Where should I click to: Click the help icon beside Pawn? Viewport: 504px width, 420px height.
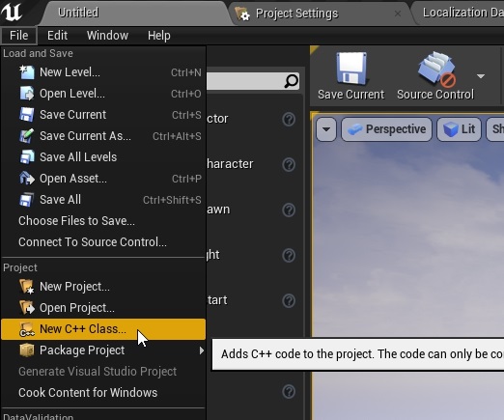[x=289, y=210]
